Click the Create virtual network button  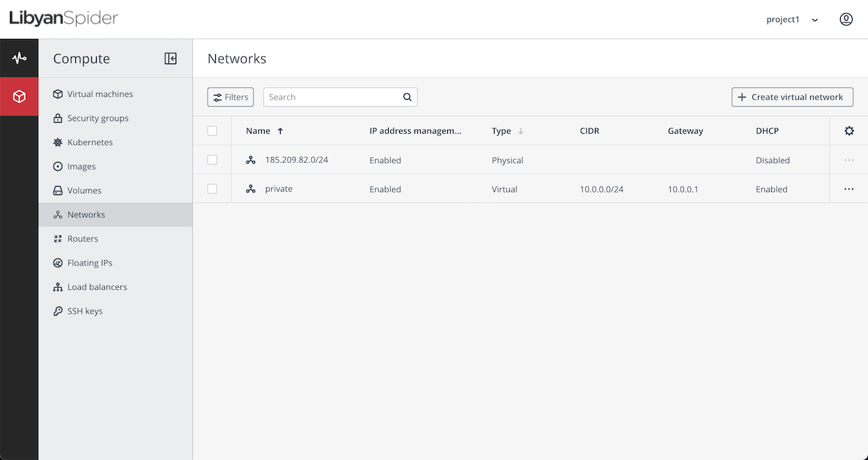pos(792,97)
